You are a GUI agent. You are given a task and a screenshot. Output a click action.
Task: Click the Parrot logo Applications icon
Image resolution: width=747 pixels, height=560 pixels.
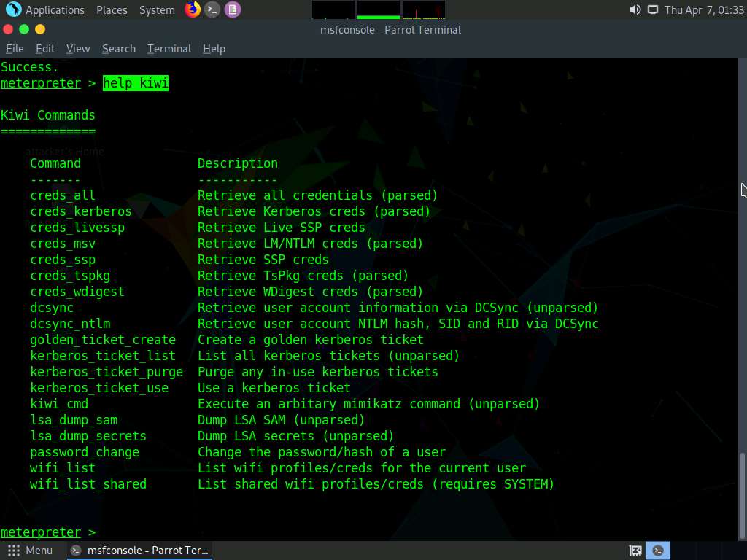[x=13, y=9]
